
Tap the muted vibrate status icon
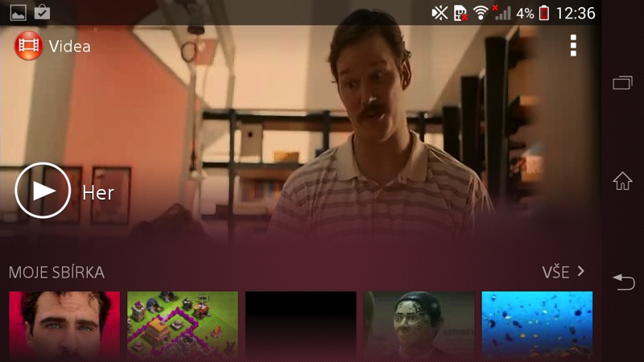pyautogui.click(x=440, y=13)
